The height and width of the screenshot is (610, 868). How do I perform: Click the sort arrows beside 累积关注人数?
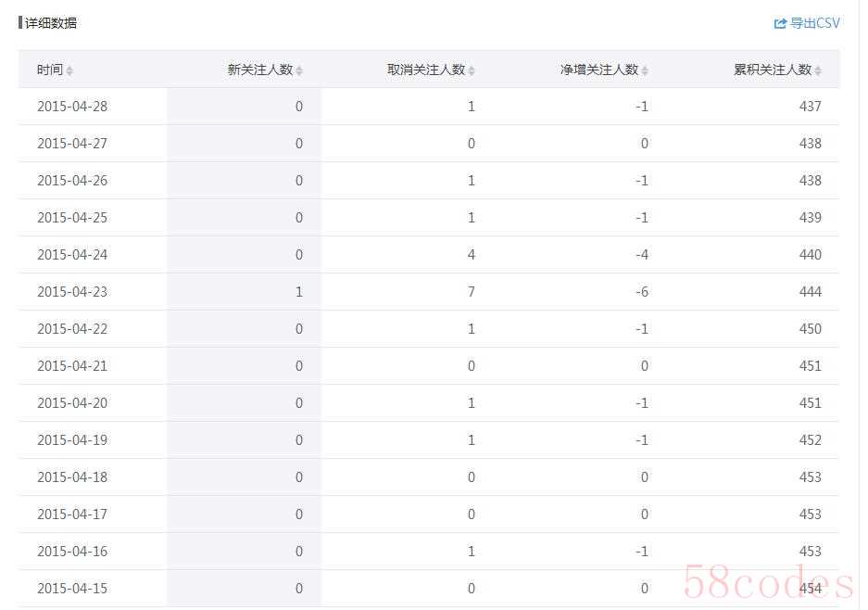[818, 70]
